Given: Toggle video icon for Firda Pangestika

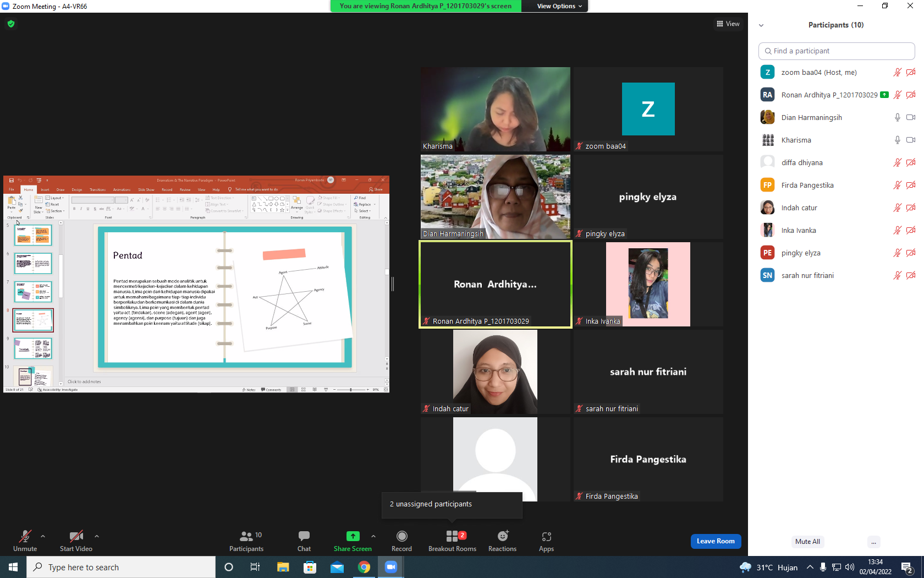Looking at the screenshot, I should pos(911,185).
